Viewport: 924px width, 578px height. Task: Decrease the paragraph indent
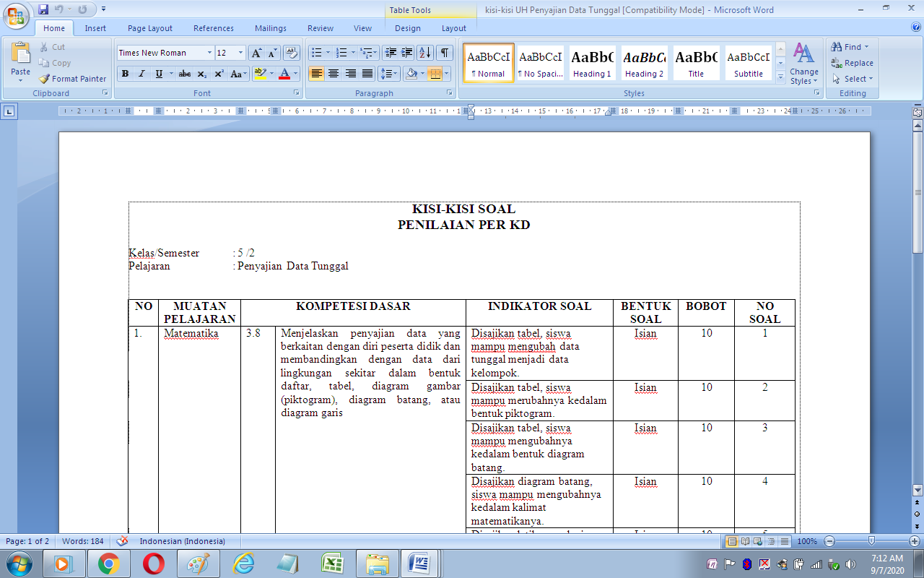click(391, 53)
